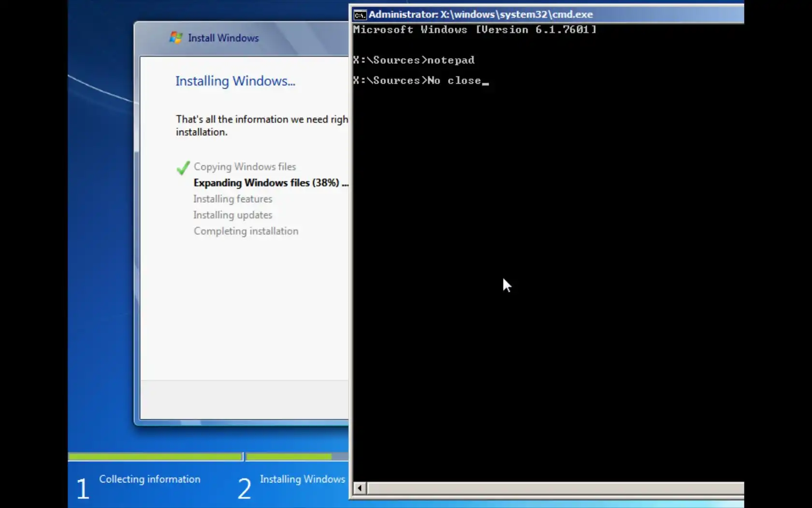Click the 'Installing Windows' stage label at bottom
Image resolution: width=812 pixels, height=508 pixels.
click(303, 479)
